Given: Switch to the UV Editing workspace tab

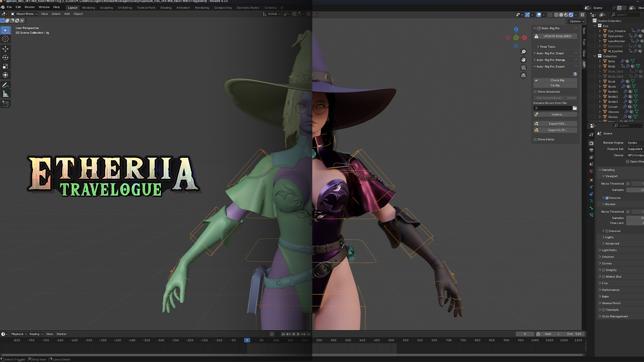Looking at the screenshot, I should tap(125, 8).
